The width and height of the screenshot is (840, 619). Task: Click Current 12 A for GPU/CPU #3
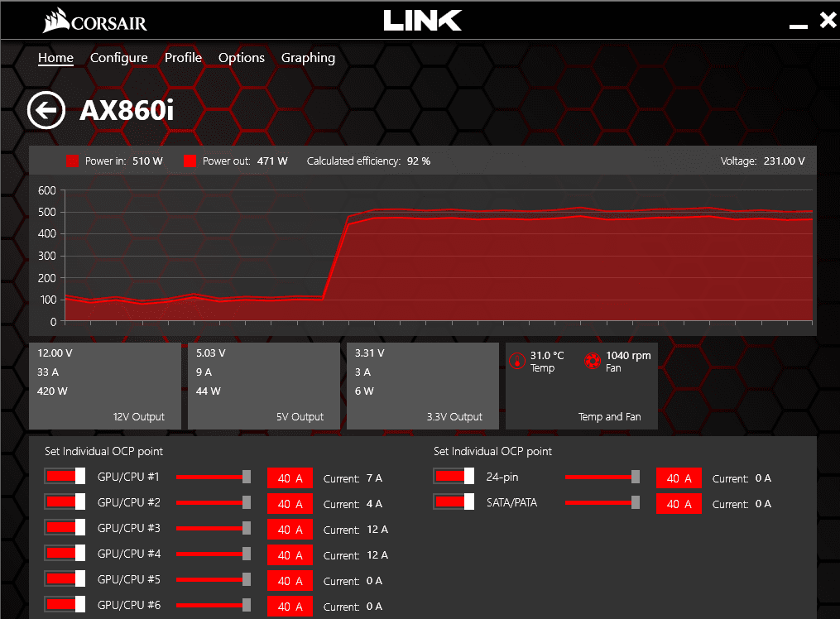point(356,530)
